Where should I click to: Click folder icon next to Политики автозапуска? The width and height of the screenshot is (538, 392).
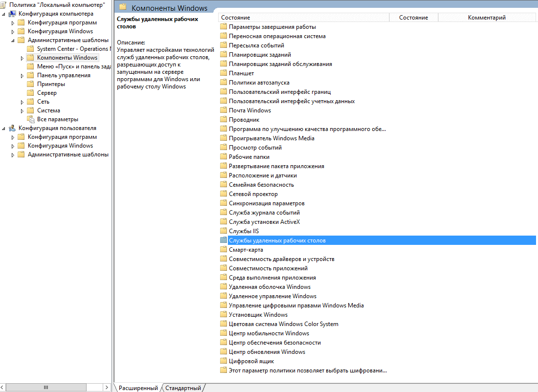click(x=224, y=82)
